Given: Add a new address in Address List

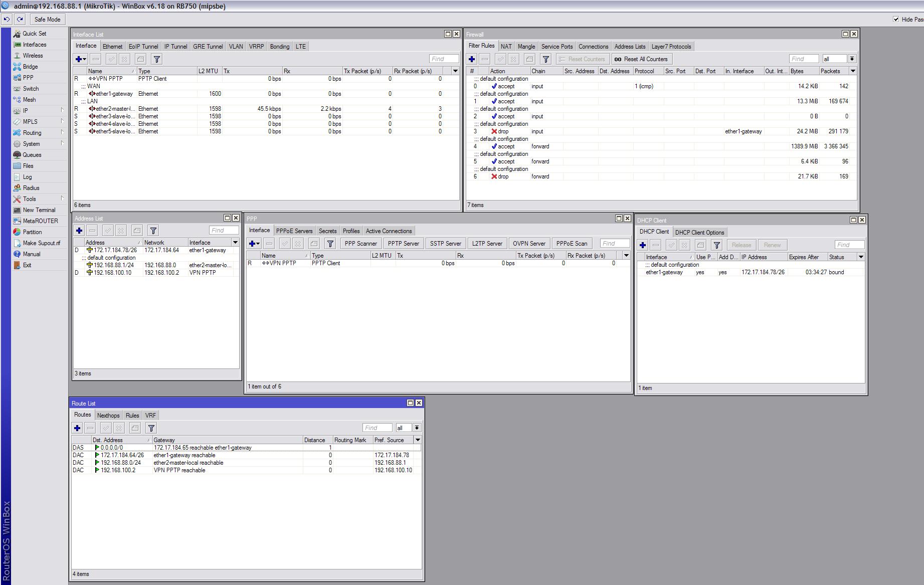Looking at the screenshot, I should click(79, 231).
